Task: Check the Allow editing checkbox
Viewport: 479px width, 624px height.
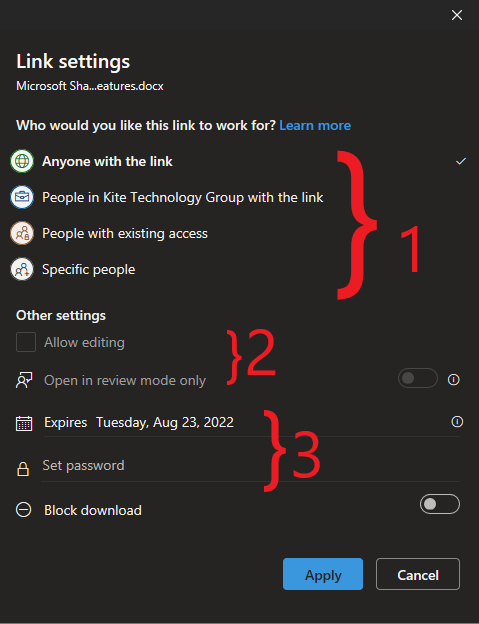Action: click(x=26, y=342)
